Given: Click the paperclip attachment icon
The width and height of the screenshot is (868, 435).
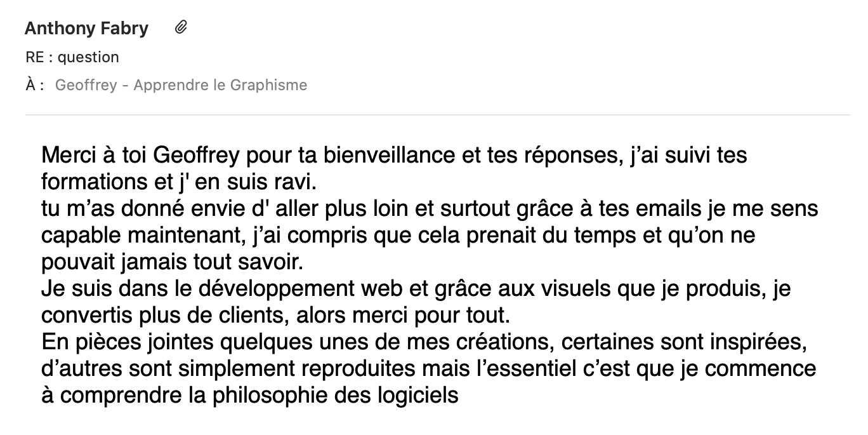Looking at the screenshot, I should (x=181, y=27).
